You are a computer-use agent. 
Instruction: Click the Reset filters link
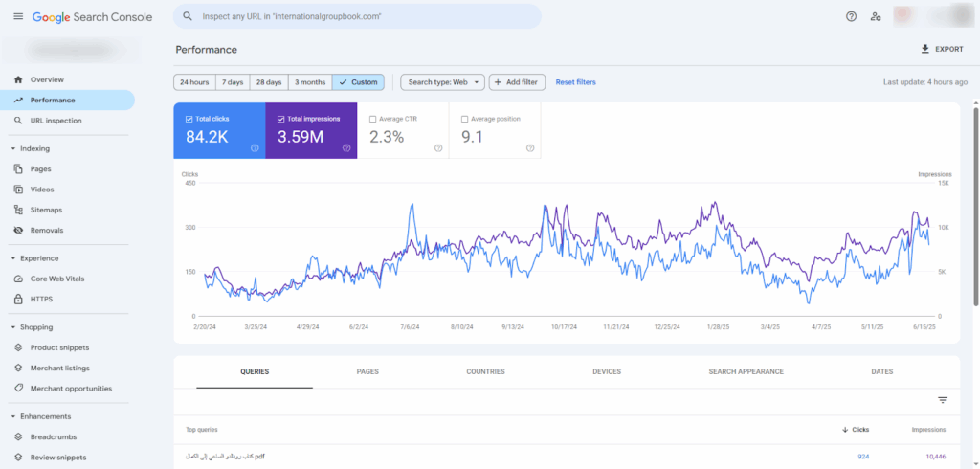tap(575, 82)
